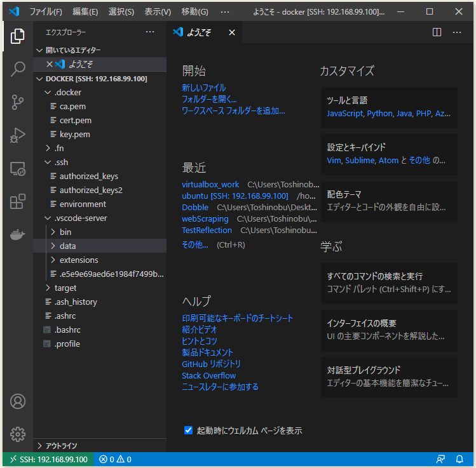Collapse the DOCKER SSH root folder
This screenshot has height=468, width=476.
[39, 79]
